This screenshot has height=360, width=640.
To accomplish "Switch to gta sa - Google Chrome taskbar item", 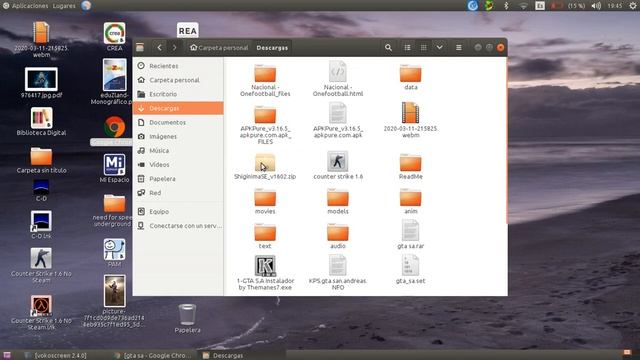I will point(153,356).
